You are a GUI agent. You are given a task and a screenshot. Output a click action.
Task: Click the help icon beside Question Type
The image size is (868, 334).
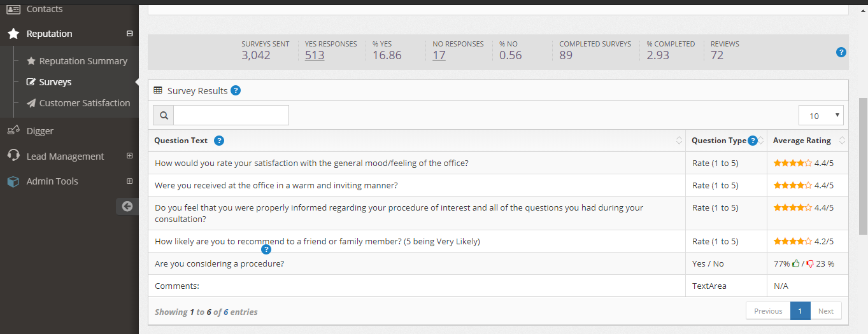coord(753,141)
